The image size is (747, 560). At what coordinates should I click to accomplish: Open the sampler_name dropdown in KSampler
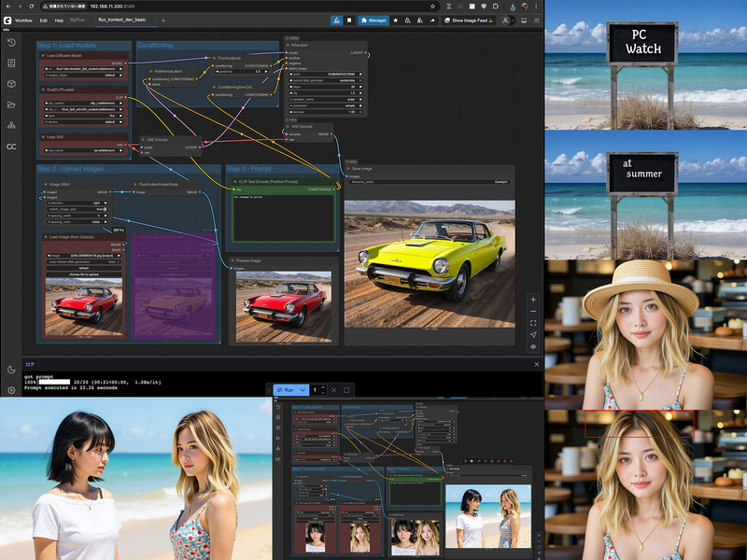point(326,100)
